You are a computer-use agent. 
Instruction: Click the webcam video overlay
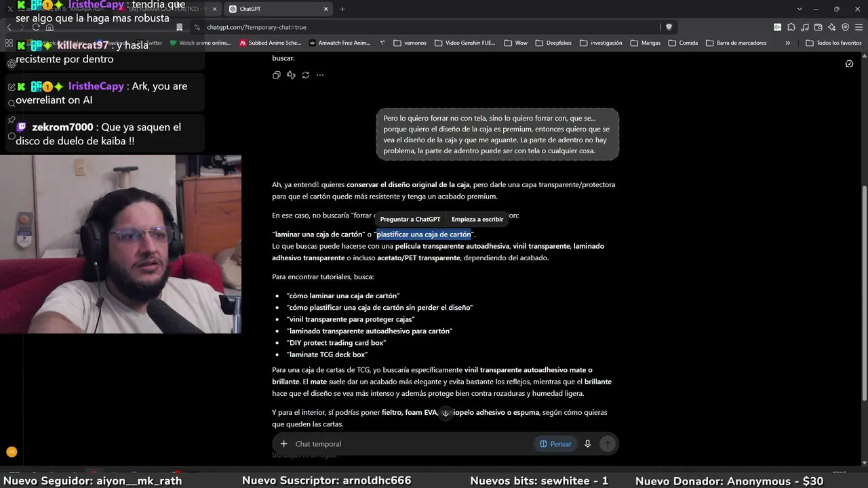click(121, 244)
